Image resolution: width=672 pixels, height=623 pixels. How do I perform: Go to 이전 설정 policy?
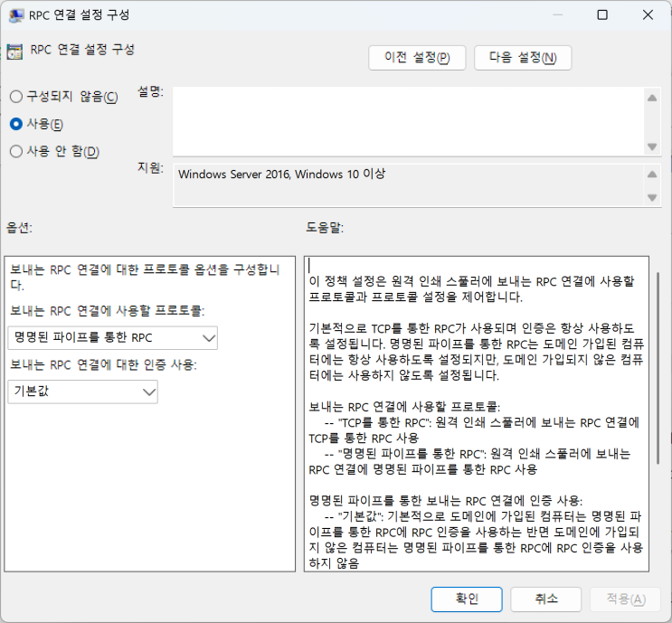pos(417,57)
